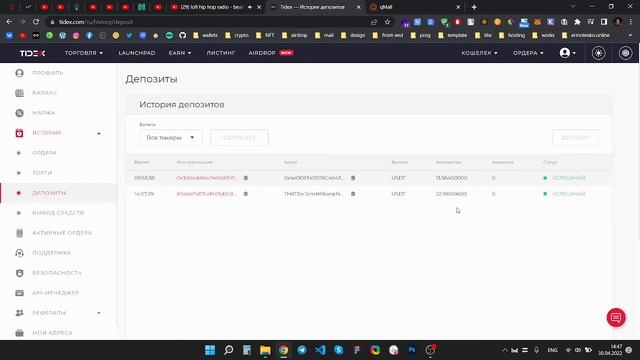
Task: Click the Tidex logo in header
Action: (32, 53)
